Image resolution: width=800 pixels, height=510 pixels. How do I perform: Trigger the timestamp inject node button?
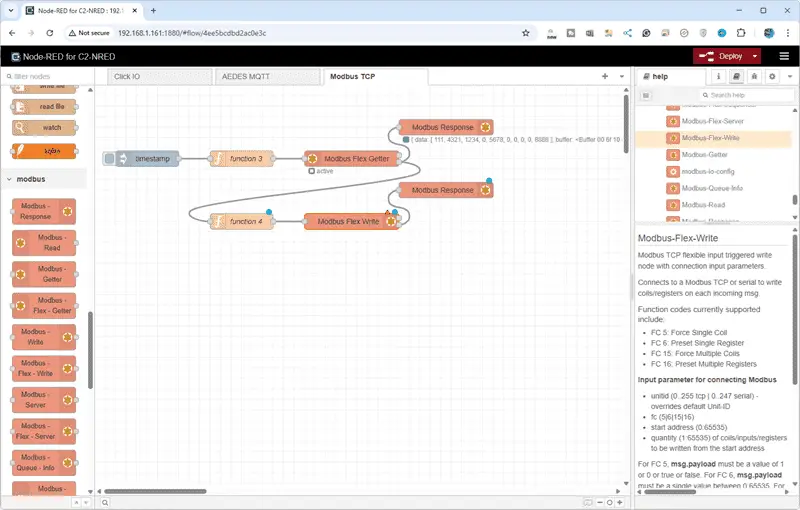[109, 159]
